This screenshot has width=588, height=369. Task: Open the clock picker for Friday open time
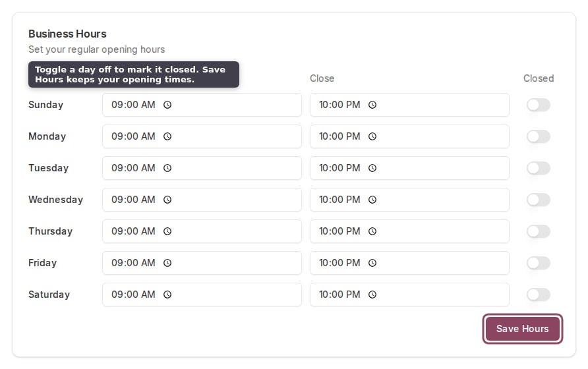pos(167,263)
